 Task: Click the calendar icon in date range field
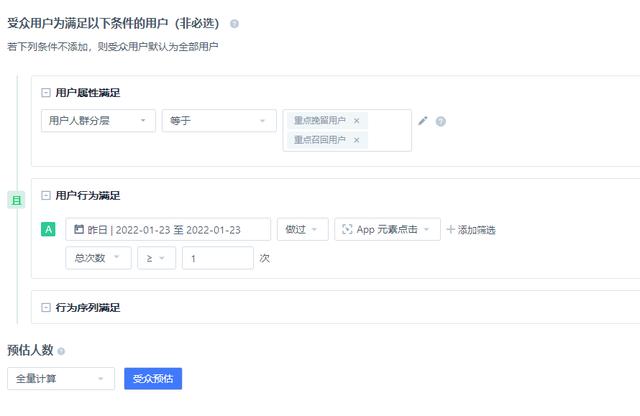point(78,230)
